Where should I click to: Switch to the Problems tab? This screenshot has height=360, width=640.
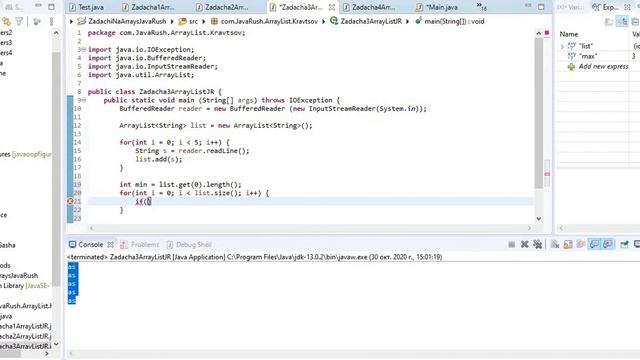pos(140,244)
